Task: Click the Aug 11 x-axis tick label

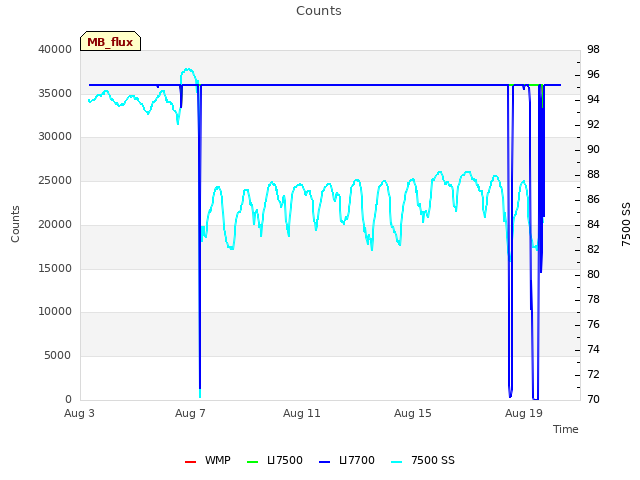Action: pos(302,413)
